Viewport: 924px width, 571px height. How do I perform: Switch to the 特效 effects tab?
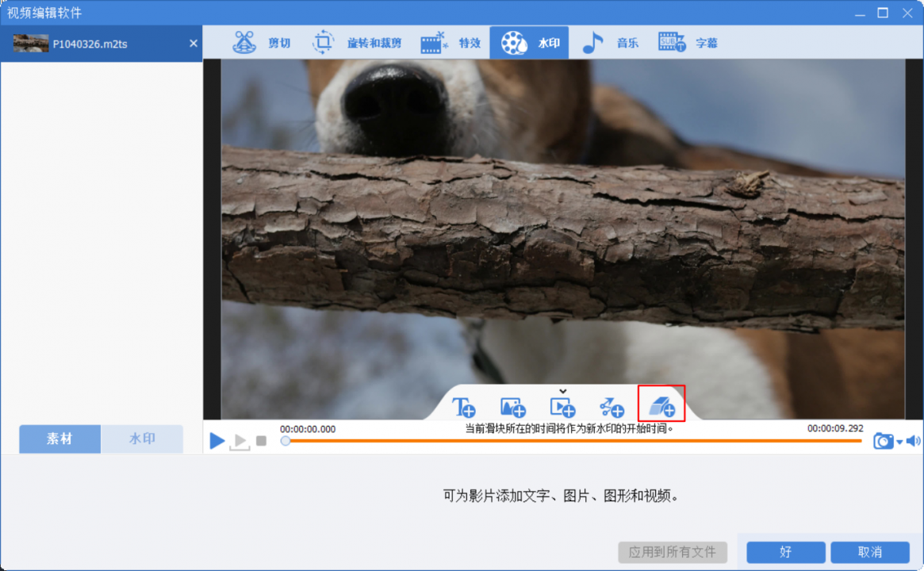click(451, 42)
